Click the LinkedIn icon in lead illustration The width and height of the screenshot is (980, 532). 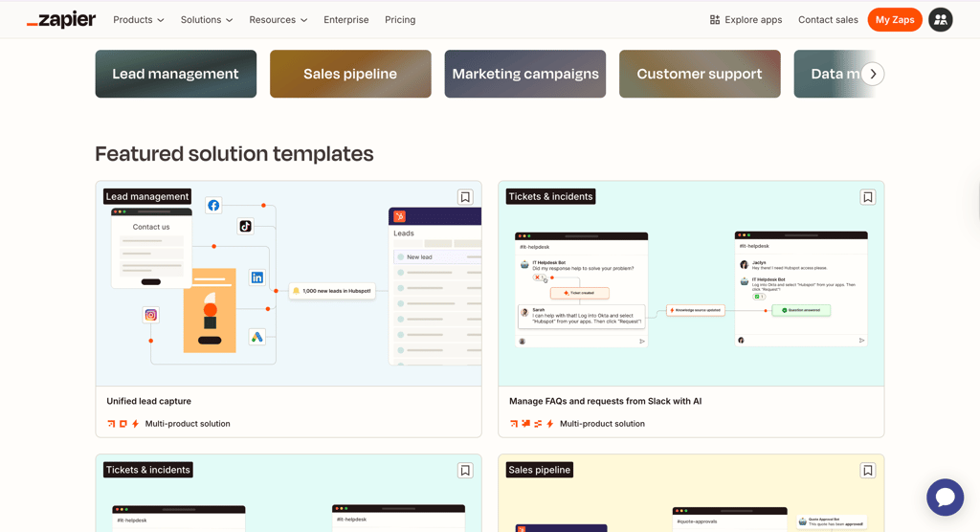(x=256, y=277)
